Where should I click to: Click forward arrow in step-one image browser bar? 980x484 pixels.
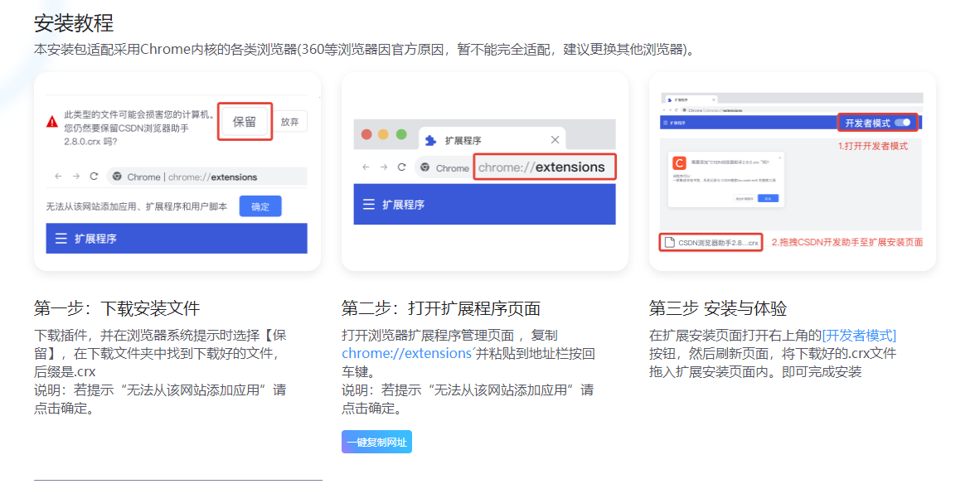pyautogui.click(x=76, y=177)
